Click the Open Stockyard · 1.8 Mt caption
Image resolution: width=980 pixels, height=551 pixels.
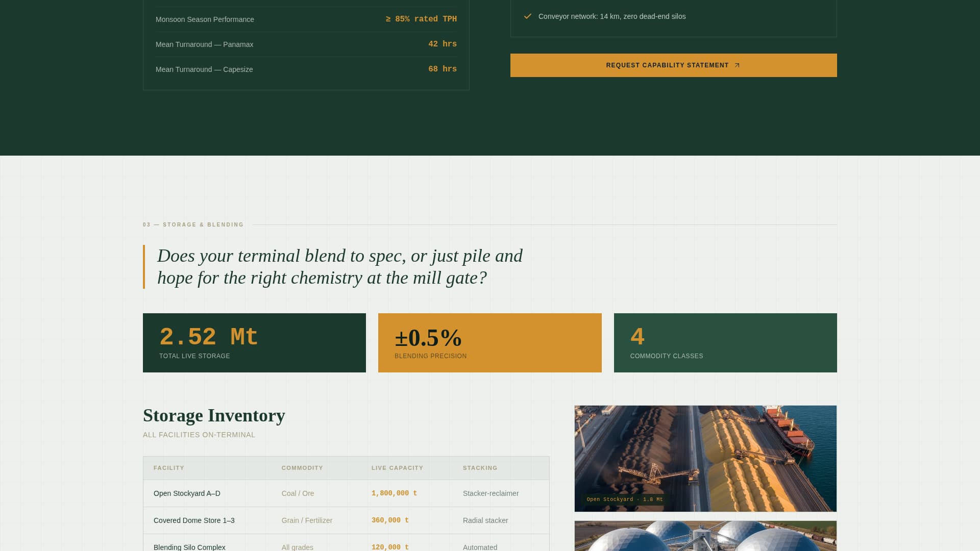[624, 499]
